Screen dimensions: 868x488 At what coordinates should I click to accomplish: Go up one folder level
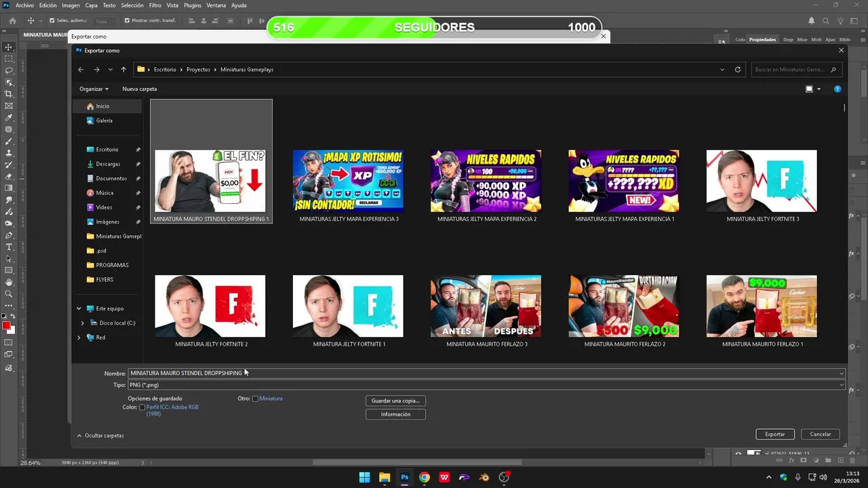click(123, 69)
